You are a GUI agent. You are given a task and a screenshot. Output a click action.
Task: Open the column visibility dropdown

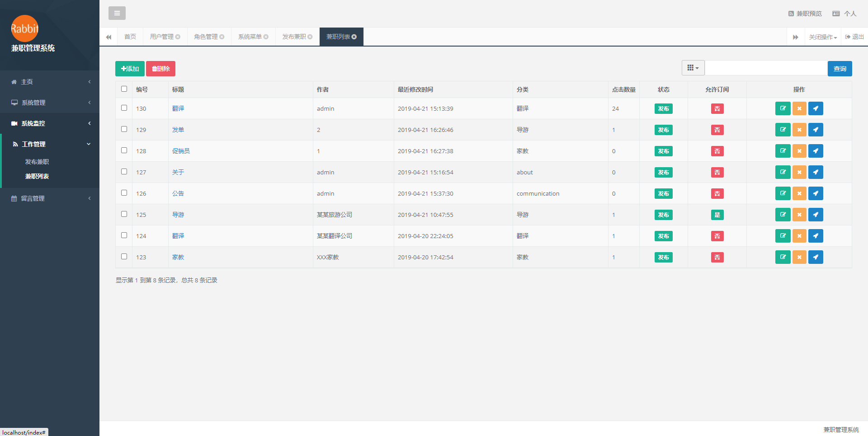[693, 68]
